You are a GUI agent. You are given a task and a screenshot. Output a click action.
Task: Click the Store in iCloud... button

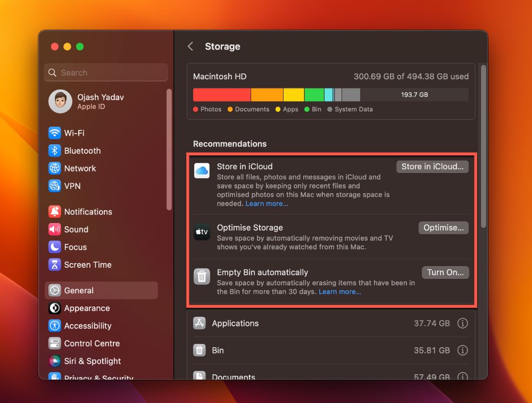coord(432,167)
